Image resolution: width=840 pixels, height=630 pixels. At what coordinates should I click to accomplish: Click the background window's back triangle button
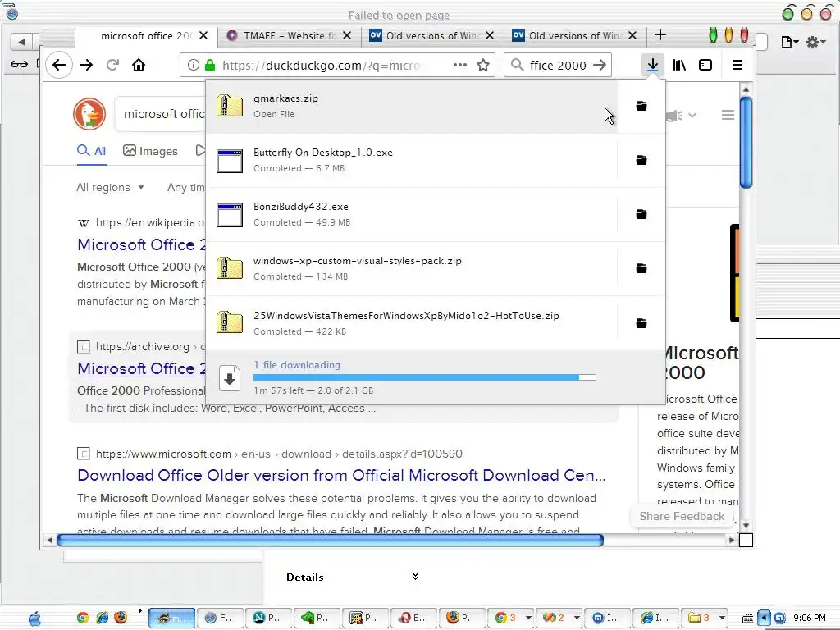[21, 41]
